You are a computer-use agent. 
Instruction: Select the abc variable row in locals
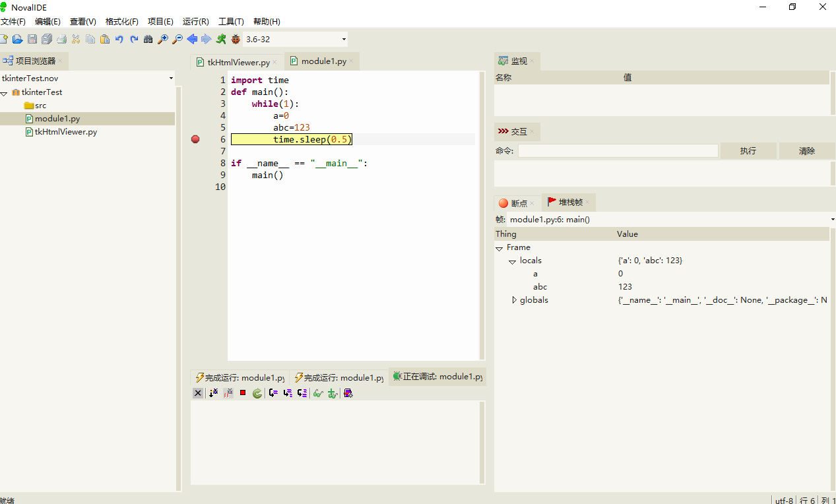tap(662, 287)
